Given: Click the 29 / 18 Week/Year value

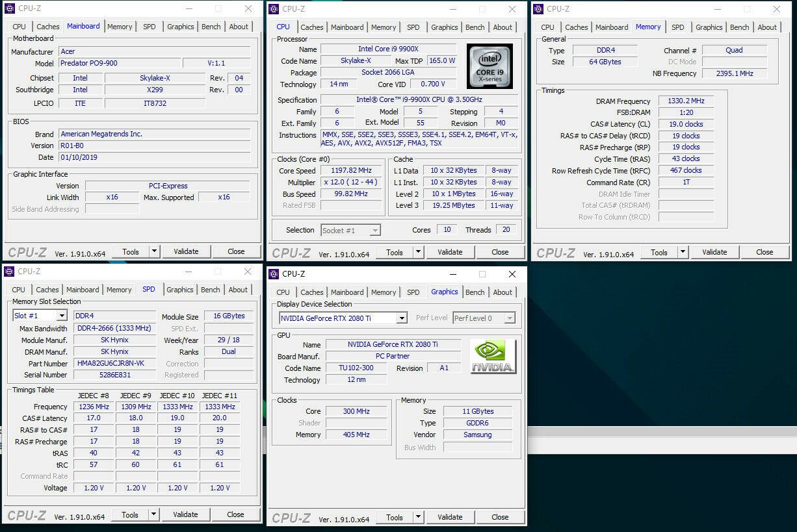Looking at the screenshot, I should point(229,340).
